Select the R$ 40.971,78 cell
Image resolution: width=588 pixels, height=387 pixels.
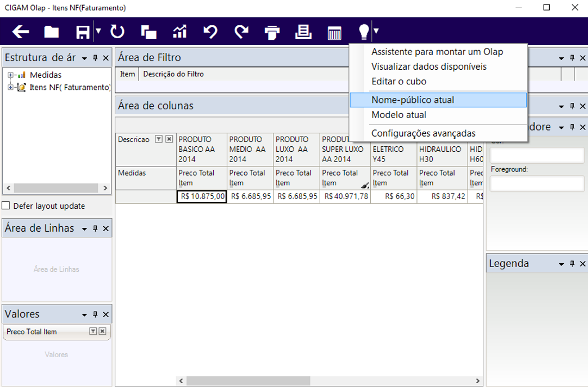click(x=345, y=196)
